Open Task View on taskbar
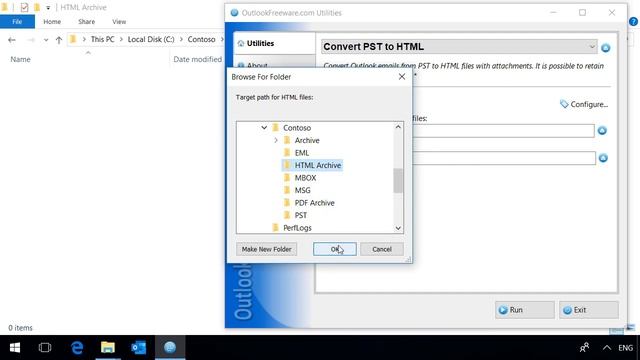 click(x=45, y=347)
